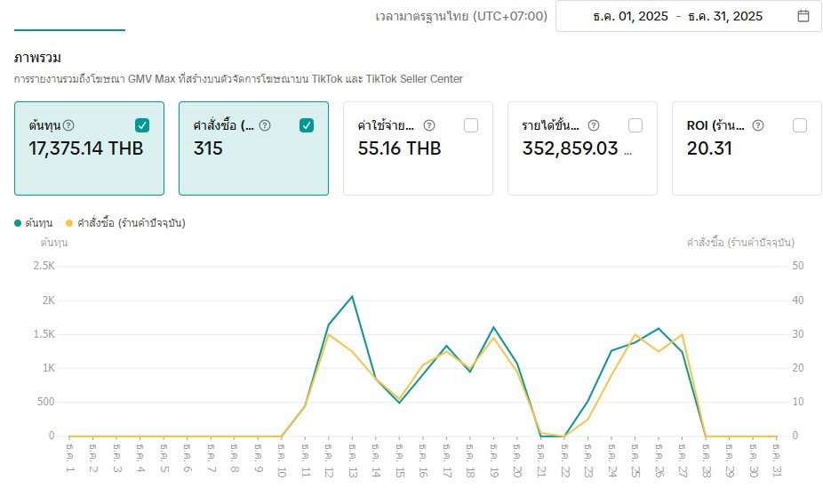This screenshot has height=504, width=823.
Task: Tick the รายได้ขั้น metric checkbox
Action: click(635, 125)
